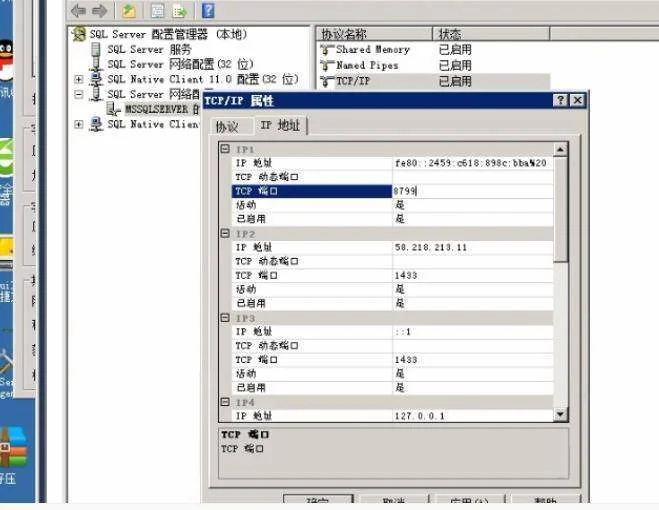Image resolution: width=659 pixels, height=510 pixels.
Task: Select the IP 地址 tab
Action: point(281,126)
